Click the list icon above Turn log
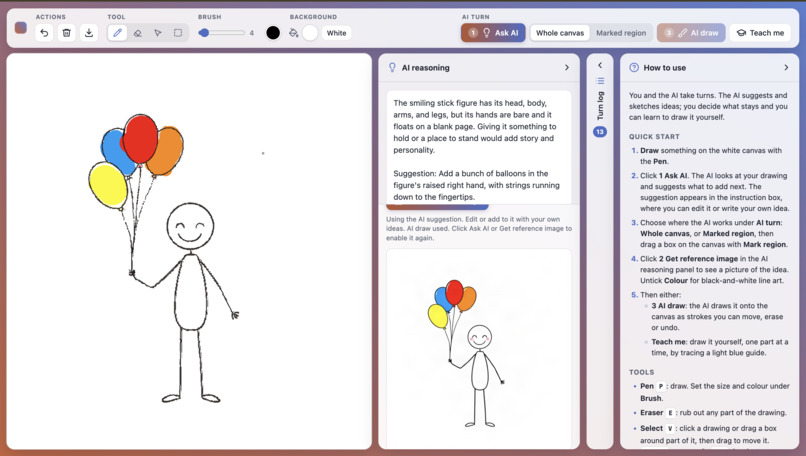 600,81
